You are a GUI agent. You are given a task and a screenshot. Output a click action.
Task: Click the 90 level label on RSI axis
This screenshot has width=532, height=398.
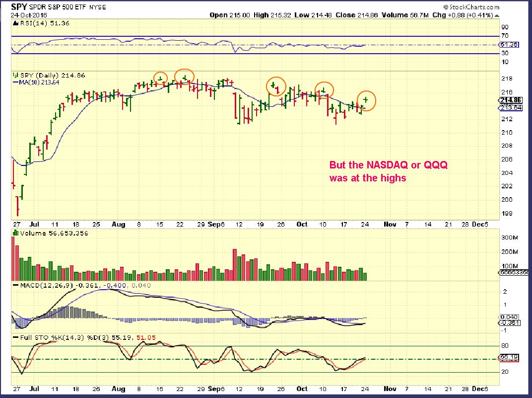tap(505, 27)
